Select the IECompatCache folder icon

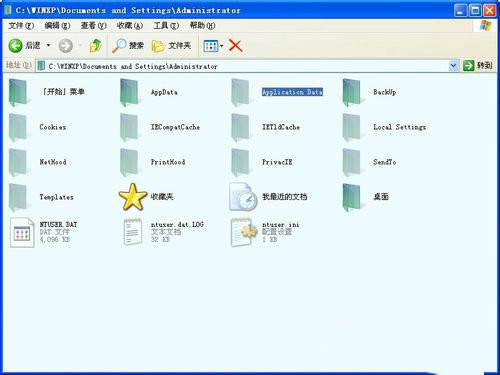pyautogui.click(x=130, y=127)
